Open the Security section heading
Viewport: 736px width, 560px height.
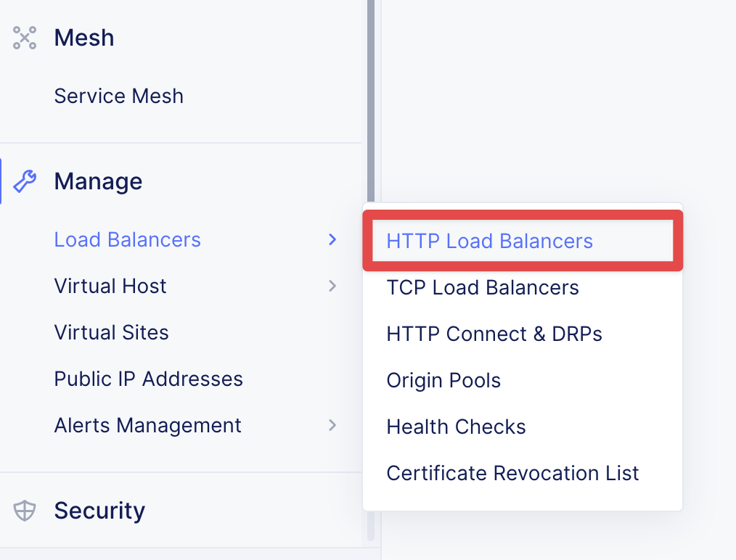[99, 511]
